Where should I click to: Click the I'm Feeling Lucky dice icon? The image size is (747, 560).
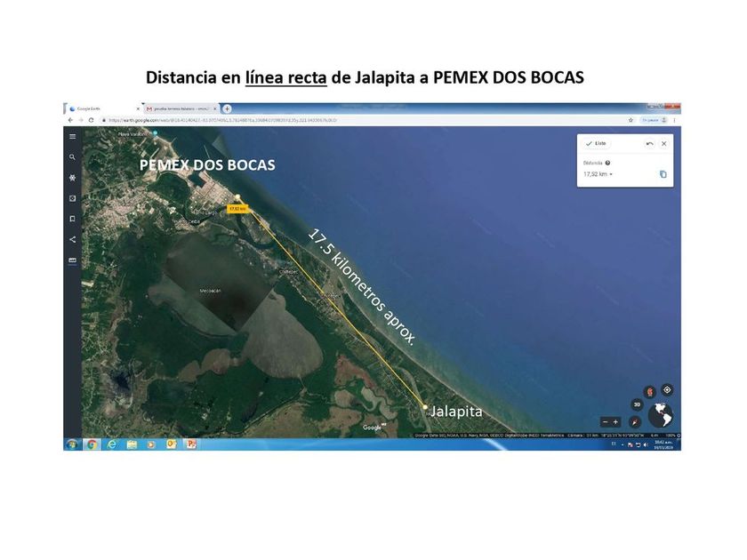click(x=73, y=198)
